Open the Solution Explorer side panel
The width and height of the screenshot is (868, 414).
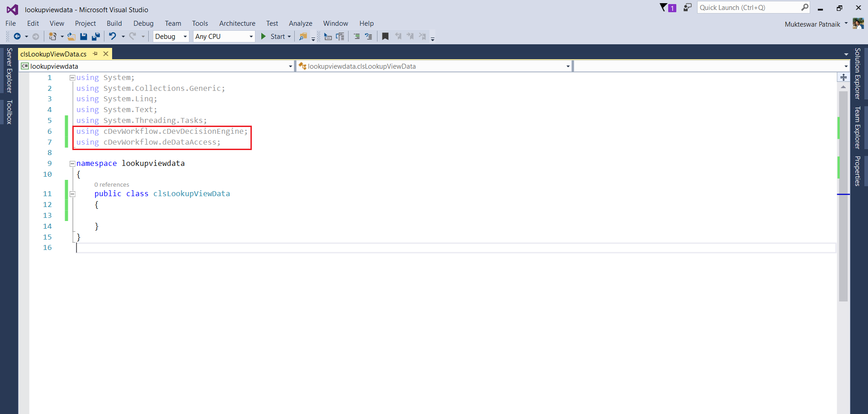click(x=858, y=75)
